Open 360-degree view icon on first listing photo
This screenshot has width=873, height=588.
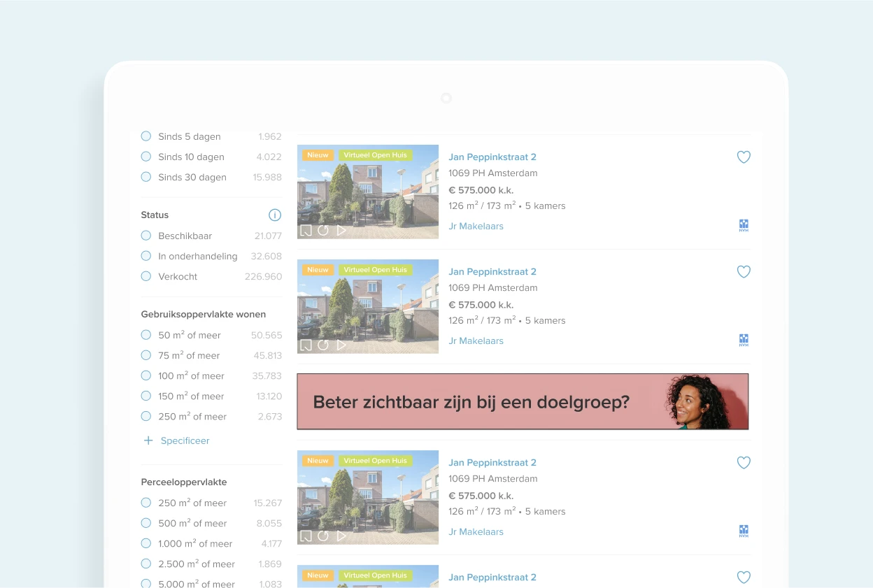pyautogui.click(x=323, y=230)
